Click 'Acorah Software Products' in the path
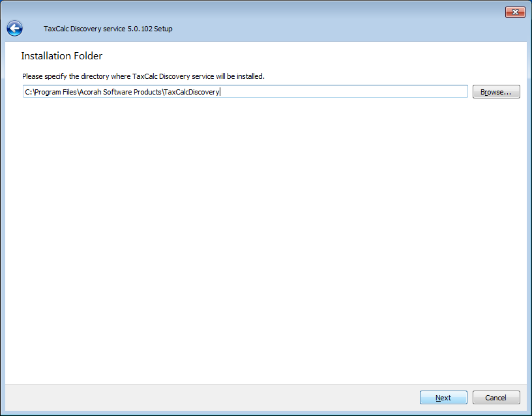This screenshot has height=416, width=532. [121, 92]
